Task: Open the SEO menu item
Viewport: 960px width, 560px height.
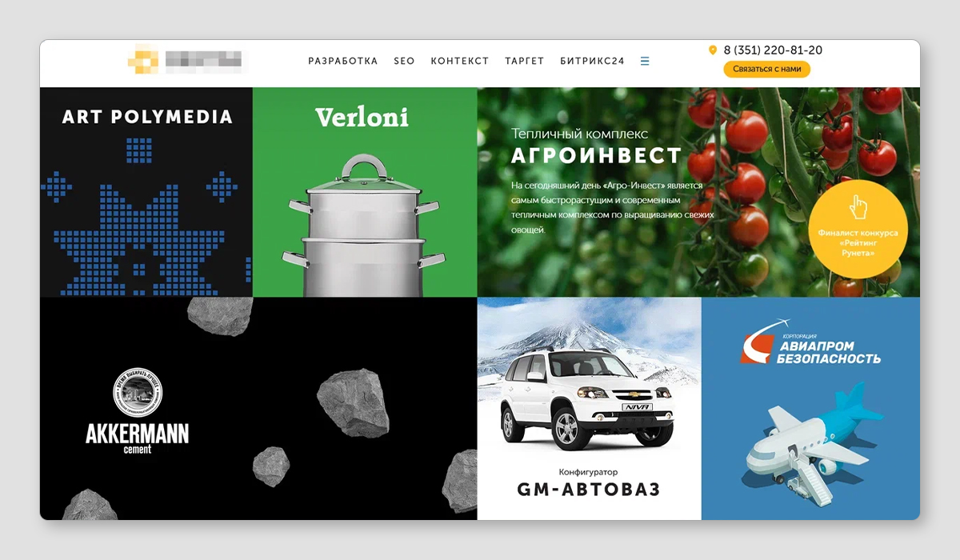Action: click(x=404, y=61)
